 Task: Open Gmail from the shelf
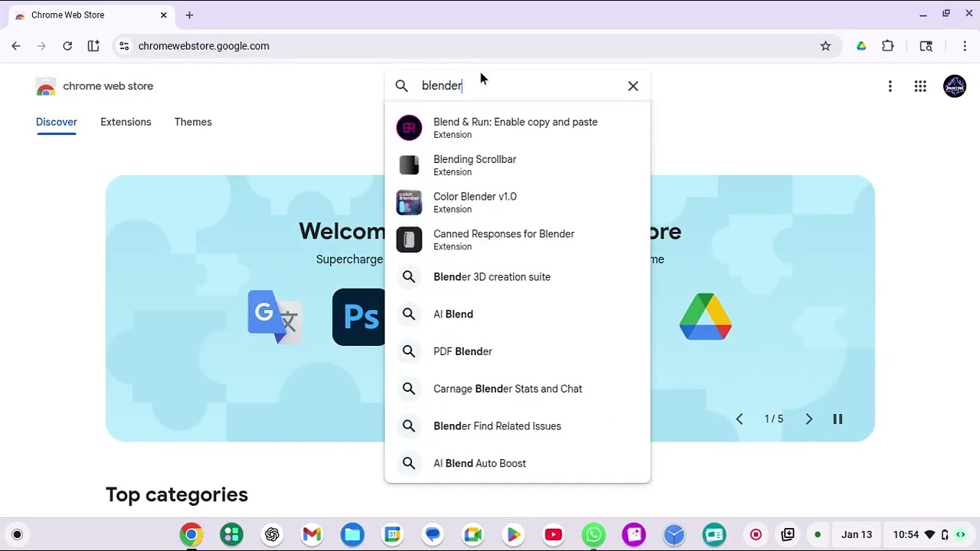click(x=312, y=534)
